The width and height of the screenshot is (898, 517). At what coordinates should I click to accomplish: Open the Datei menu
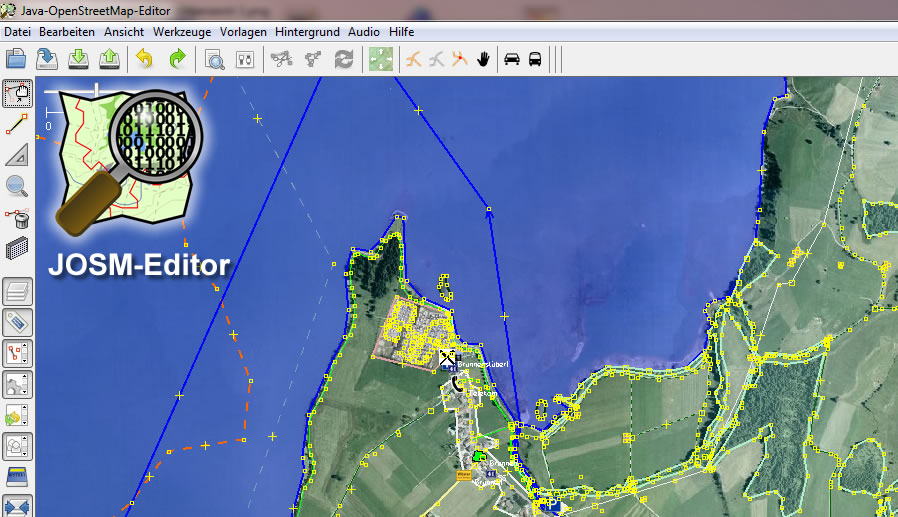[17, 32]
